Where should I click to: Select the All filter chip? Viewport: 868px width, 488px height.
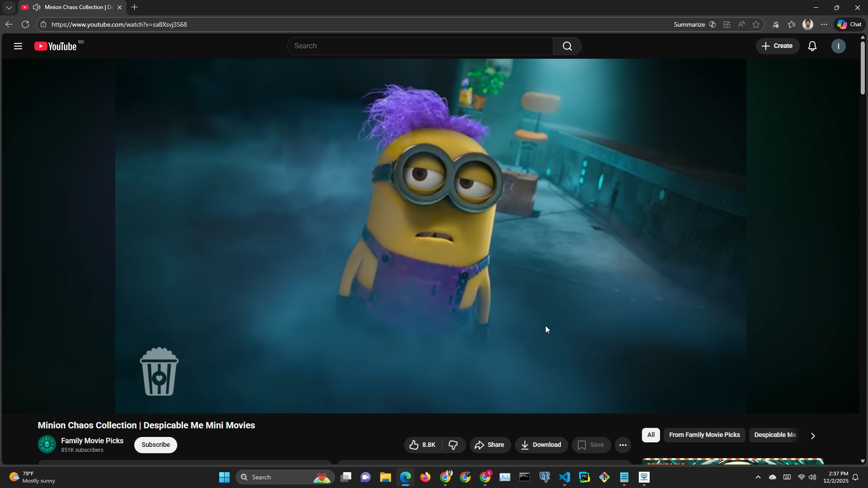click(651, 435)
